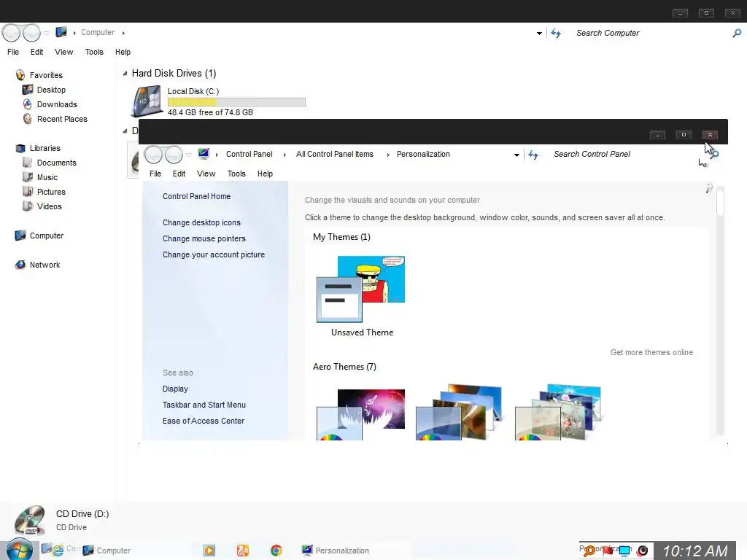Viewport: 747px width, 560px height.
Task: Open Control Panel Home link
Action: (x=196, y=196)
